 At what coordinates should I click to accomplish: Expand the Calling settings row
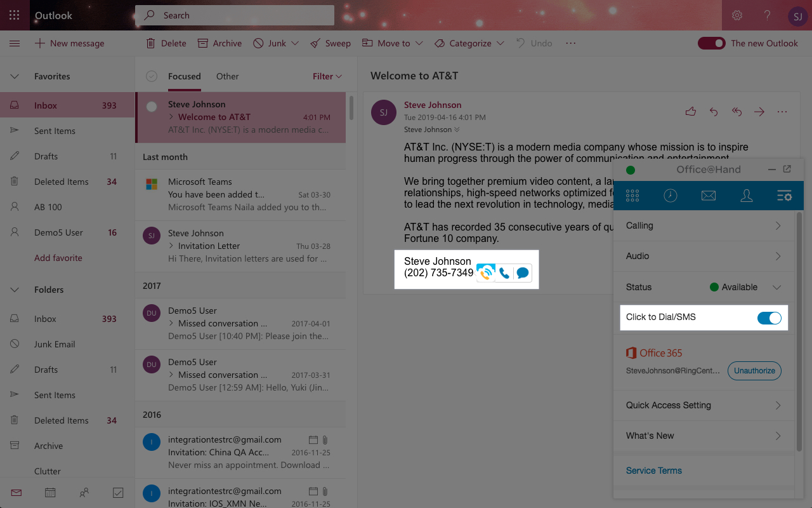[x=704, y=225]
